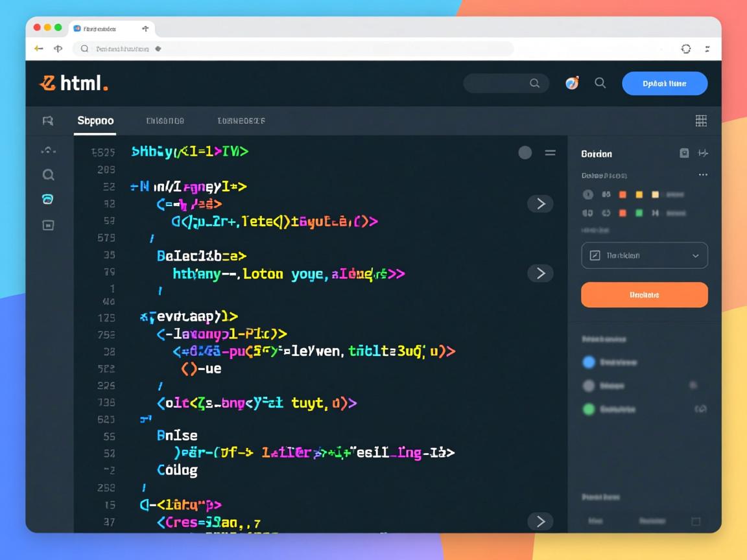Switch to the second editor tab
The width and height of the screenshot is (747, 560).
click(165, 121)
